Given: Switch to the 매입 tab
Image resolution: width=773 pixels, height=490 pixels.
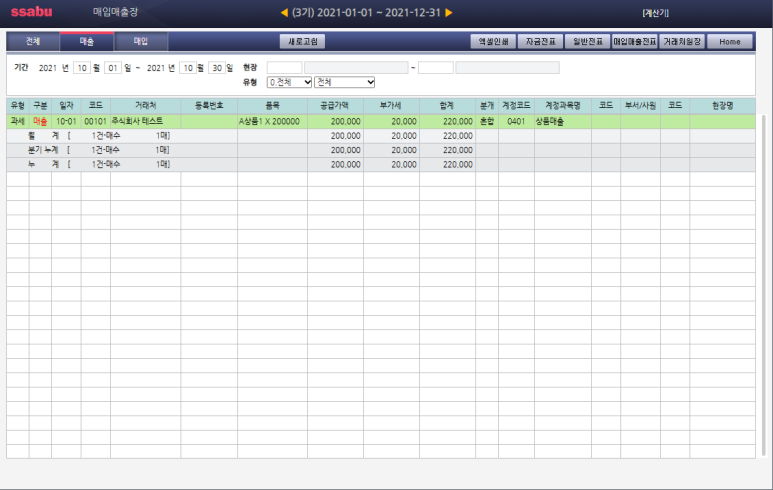Looking at the screenshot, I should click(x=141, y=41).
